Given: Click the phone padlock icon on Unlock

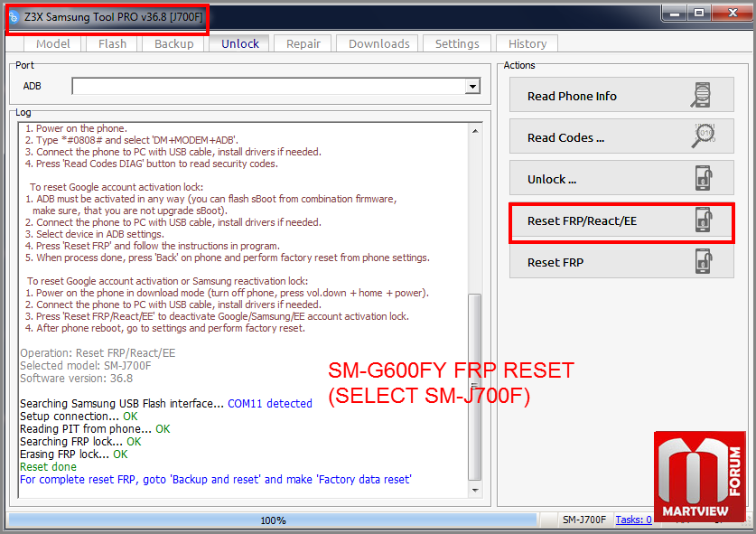Looking at the screenshot, I should (704, 178).
